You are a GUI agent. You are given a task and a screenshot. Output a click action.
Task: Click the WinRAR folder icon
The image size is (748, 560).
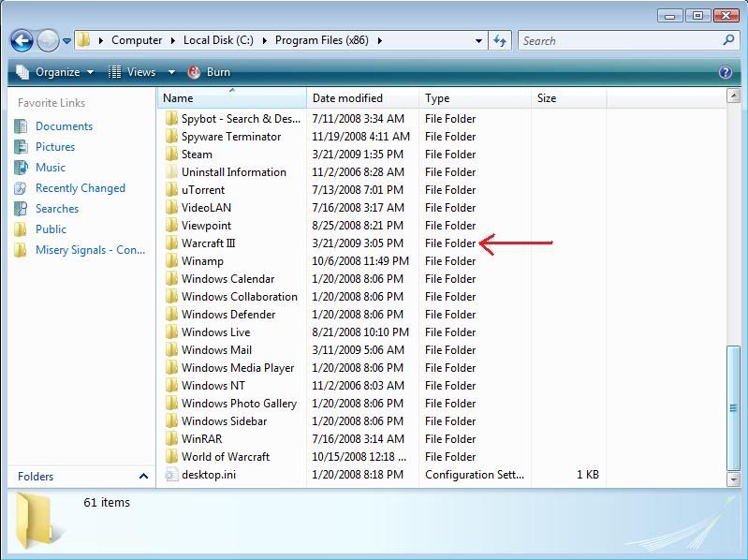coord(171,439)
